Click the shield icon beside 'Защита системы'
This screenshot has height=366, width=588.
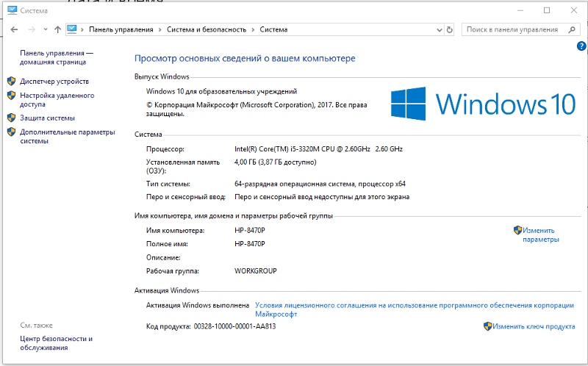click(x=11, y=118)
